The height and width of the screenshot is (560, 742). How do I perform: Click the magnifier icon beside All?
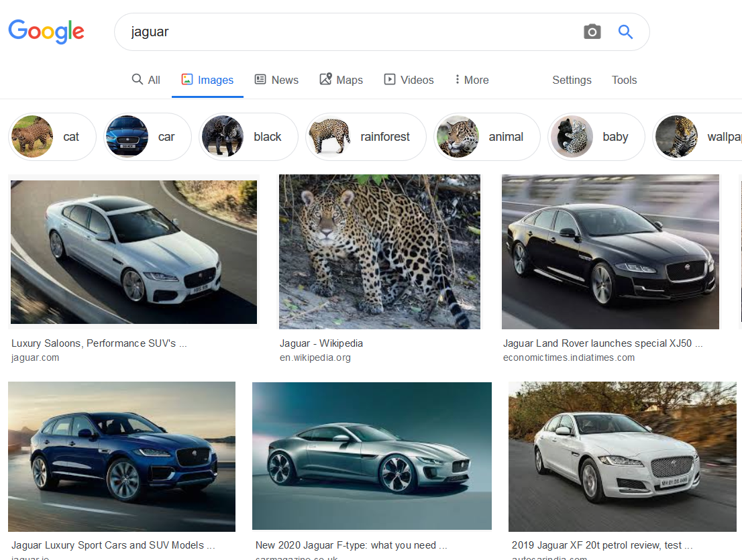tap(138, 79)
